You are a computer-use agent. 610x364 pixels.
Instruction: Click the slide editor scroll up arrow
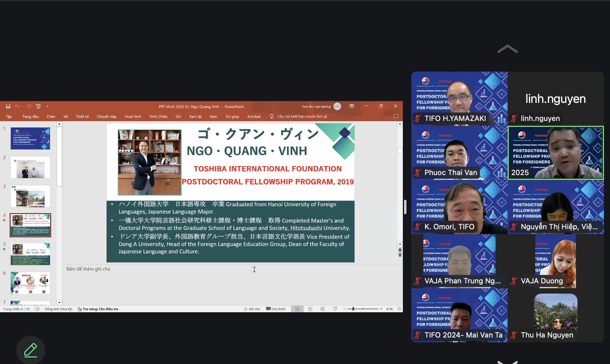tap(400, 124)
